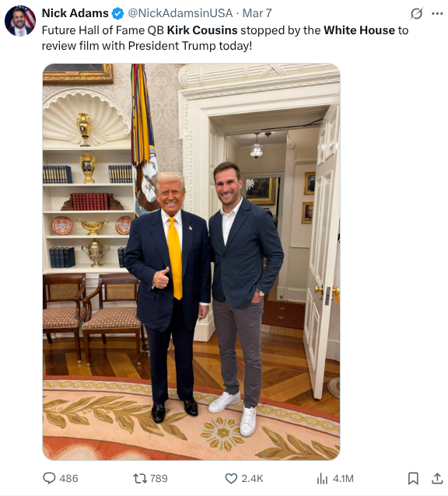Screen dimensions: 448x496
Task: Open the Grok explain-post icon
Action: pos(416,13)
